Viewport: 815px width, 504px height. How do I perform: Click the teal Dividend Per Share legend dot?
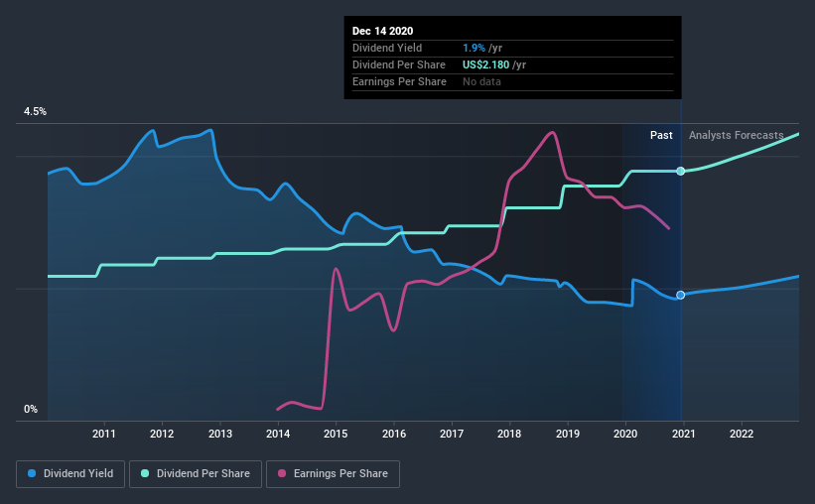point(145,473)
